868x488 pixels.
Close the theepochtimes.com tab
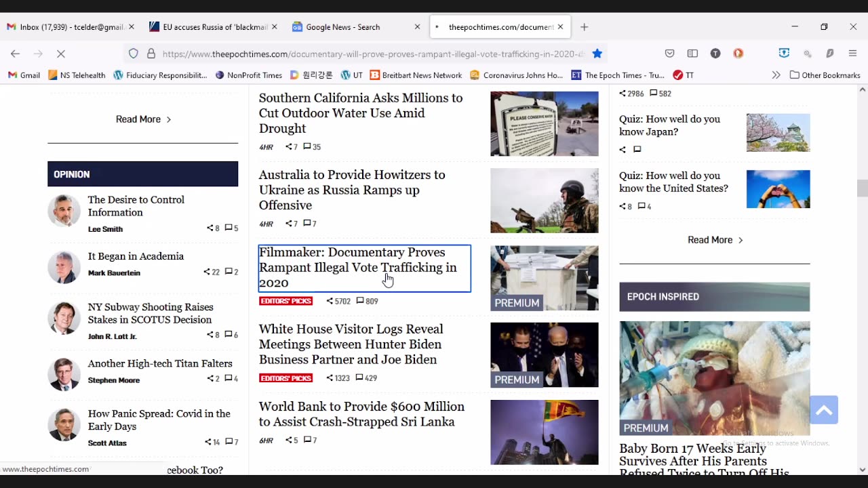click(560, 27)
